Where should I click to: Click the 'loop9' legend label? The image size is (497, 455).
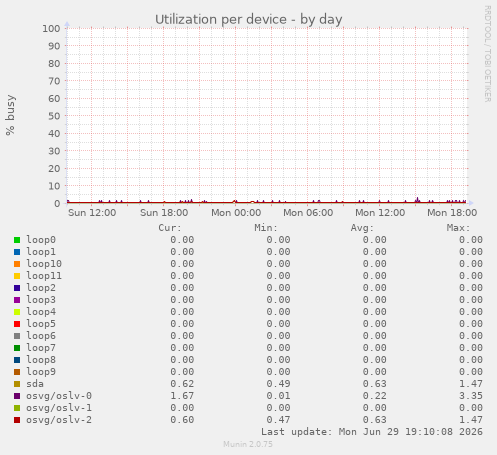(x=41, y=372)
